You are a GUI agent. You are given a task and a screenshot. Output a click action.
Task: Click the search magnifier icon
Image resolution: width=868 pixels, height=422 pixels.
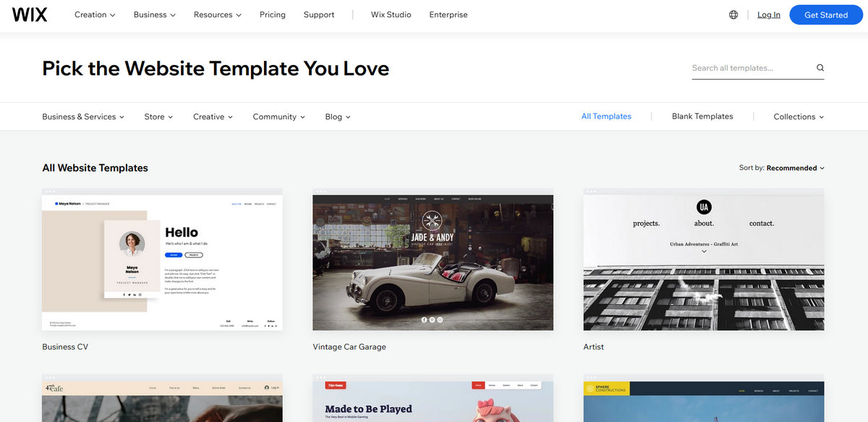coord(820,68)
